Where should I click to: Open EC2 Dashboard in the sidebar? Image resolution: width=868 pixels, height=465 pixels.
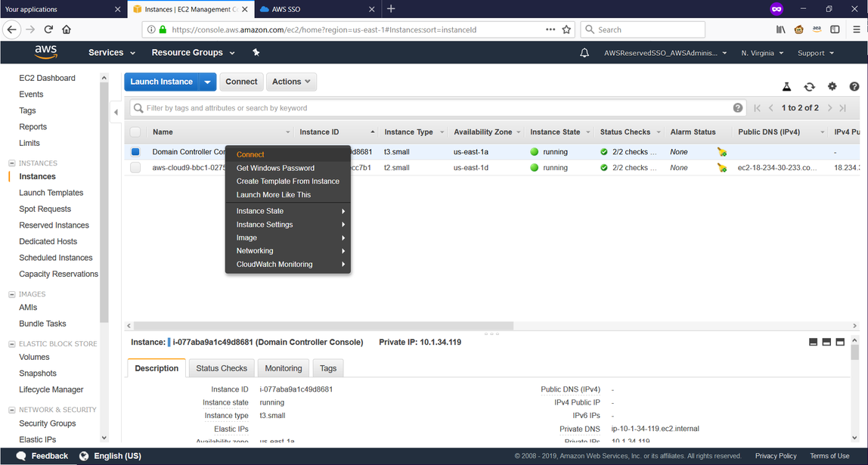tap(47, 78)
